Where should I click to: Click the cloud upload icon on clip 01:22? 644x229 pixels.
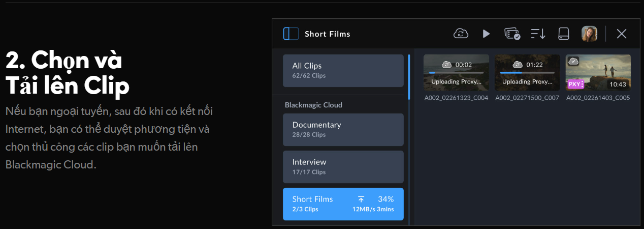pos(518,64)
